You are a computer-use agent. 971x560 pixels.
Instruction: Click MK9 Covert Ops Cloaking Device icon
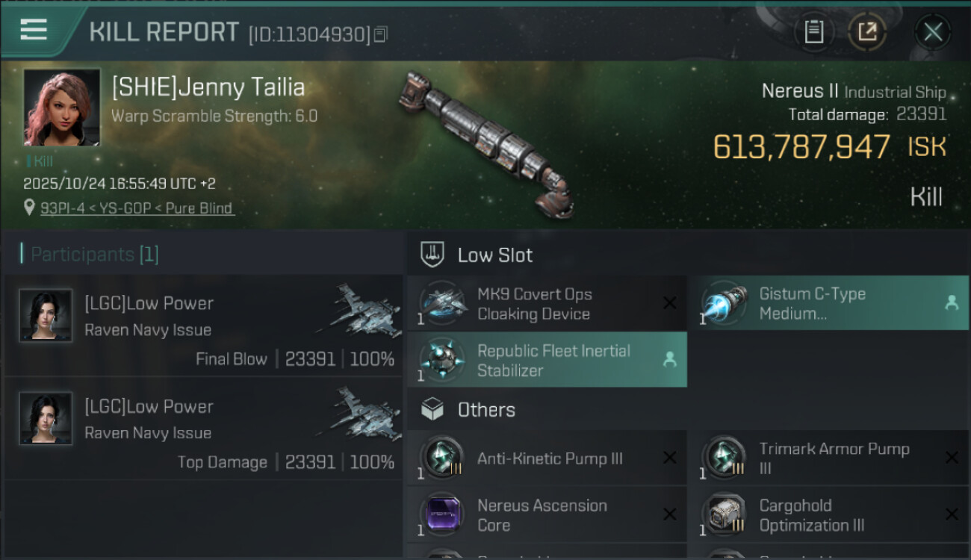(x=444, y=304)
